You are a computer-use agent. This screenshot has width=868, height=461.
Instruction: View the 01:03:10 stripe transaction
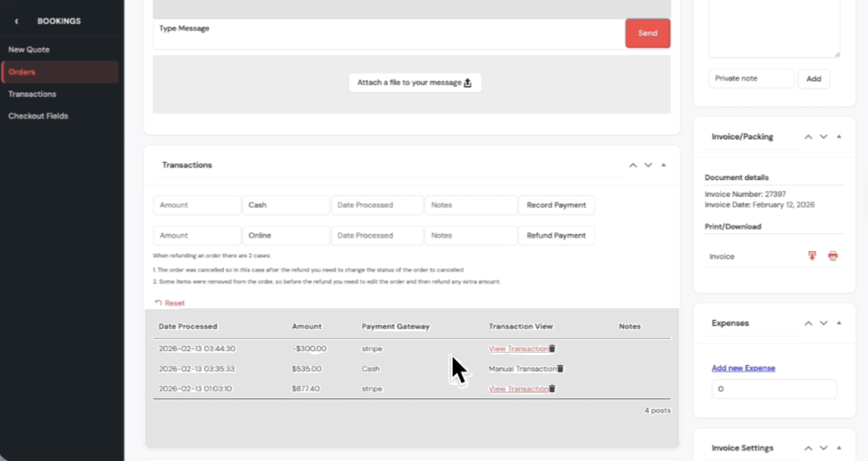click(518, 389)
